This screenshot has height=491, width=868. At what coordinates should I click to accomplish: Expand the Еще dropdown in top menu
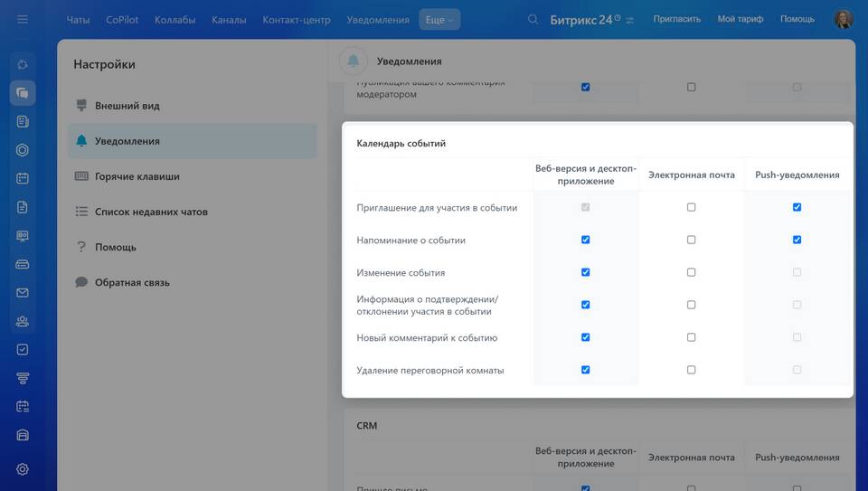(439, 19)
